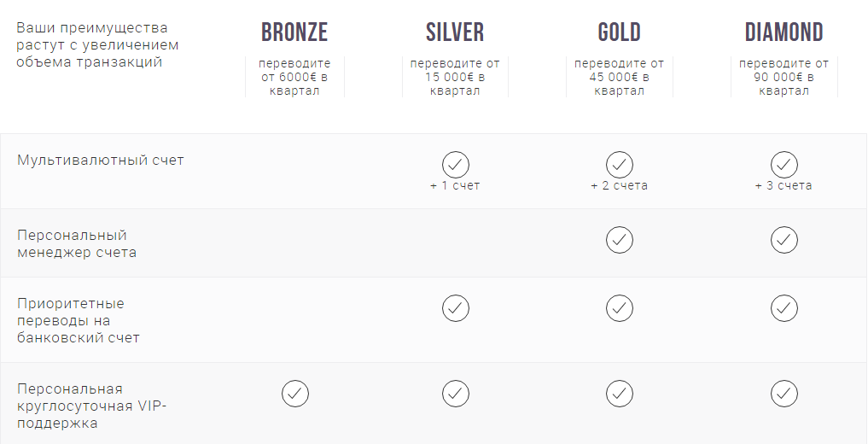Click the Silver priority transfers checkmark
The width and height of the screenshot is (868, 444).
pos(455,308)
